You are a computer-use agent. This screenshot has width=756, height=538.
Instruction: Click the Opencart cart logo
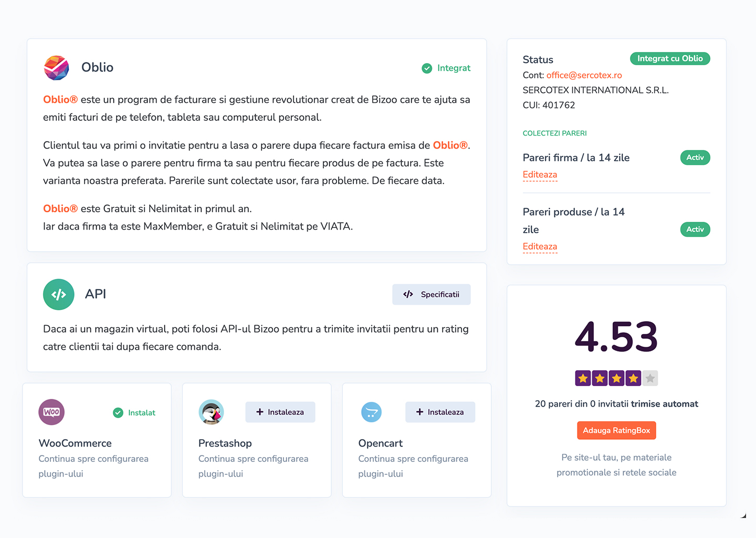coord(371,412)
